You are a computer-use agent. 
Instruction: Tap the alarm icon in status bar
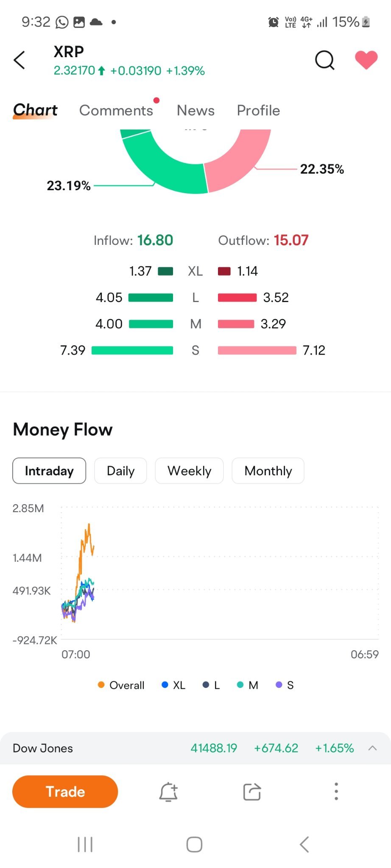tap(274, 22)
